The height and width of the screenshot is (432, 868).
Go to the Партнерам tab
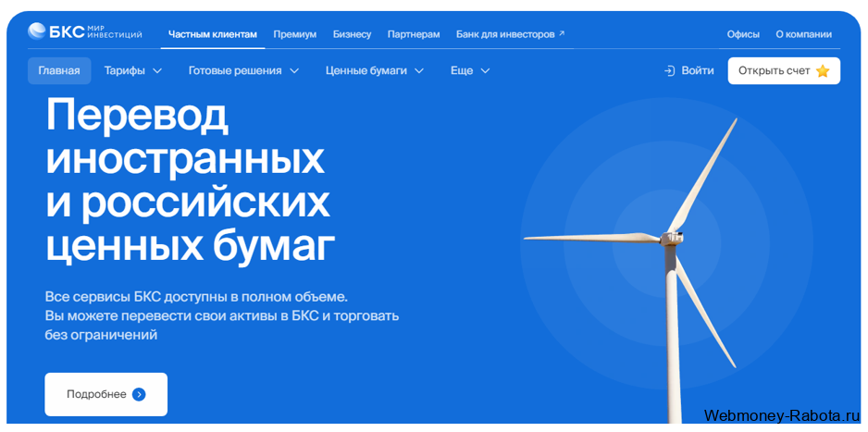point(414,34)
